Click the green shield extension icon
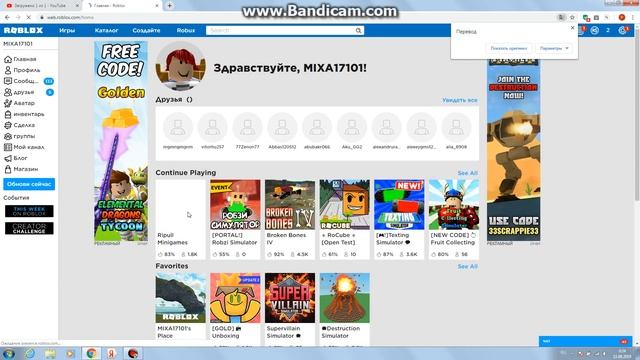The width and height of the screenshot is (640, 360). [586, 18]
